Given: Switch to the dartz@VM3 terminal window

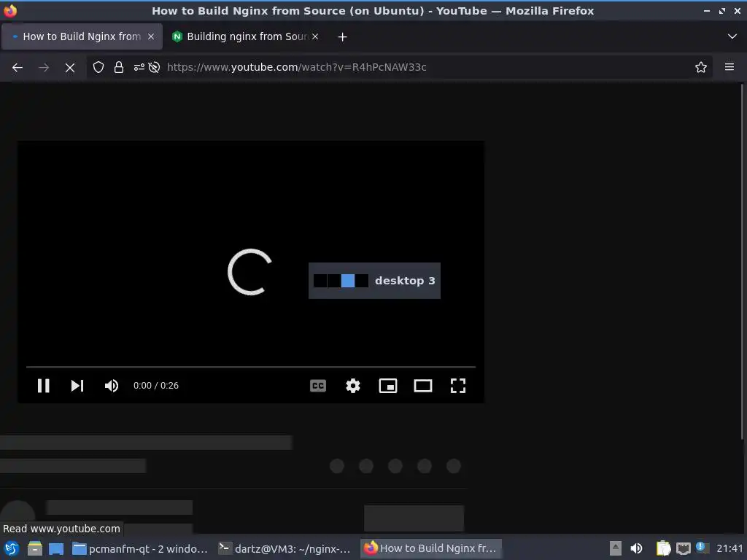Looking at the screenshot, I should click(x=285, y=548).
